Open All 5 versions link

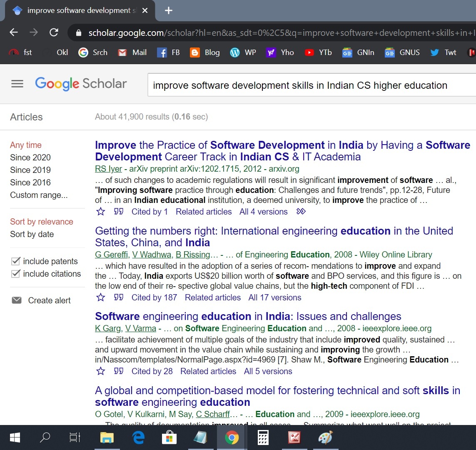(268, 371)
